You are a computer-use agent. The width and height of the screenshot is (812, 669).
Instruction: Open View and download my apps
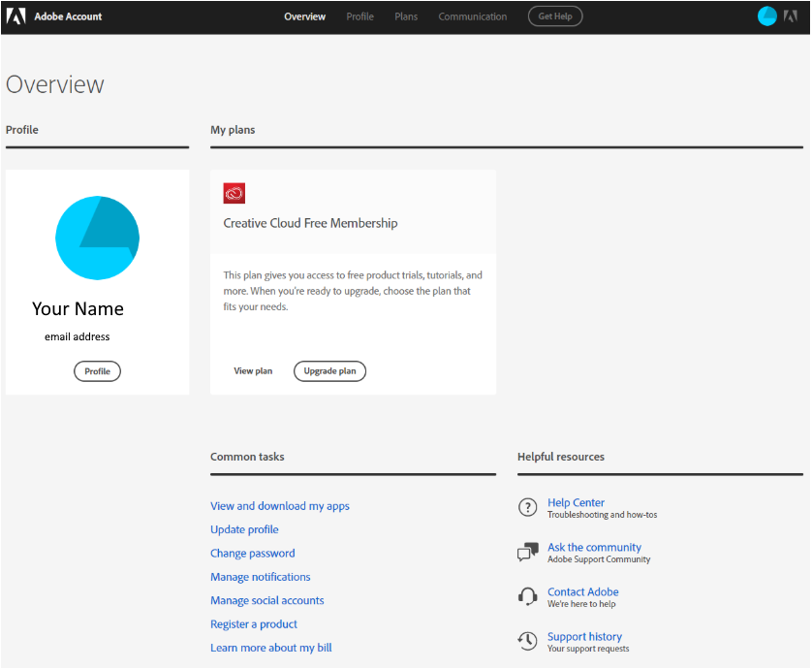tap(280, 506)
